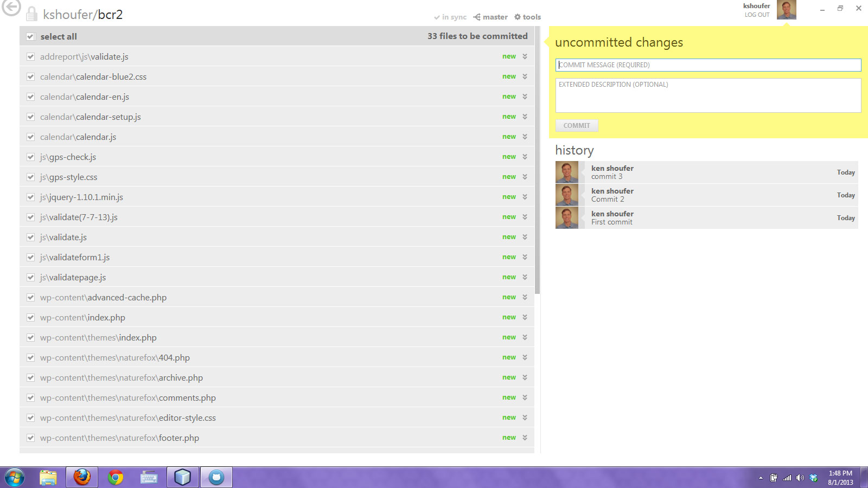Click the in sync status indicator

(450, 17)
